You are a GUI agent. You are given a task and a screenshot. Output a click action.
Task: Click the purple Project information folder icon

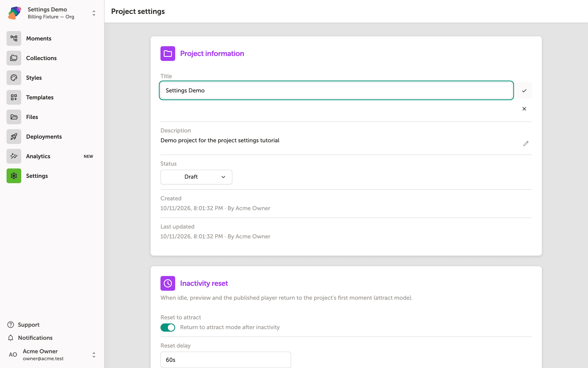(168, 54)
